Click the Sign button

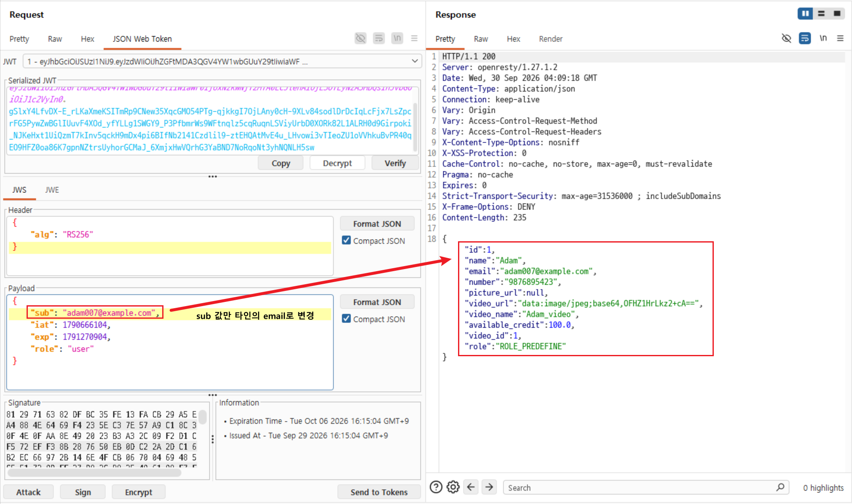click(83, 492)
